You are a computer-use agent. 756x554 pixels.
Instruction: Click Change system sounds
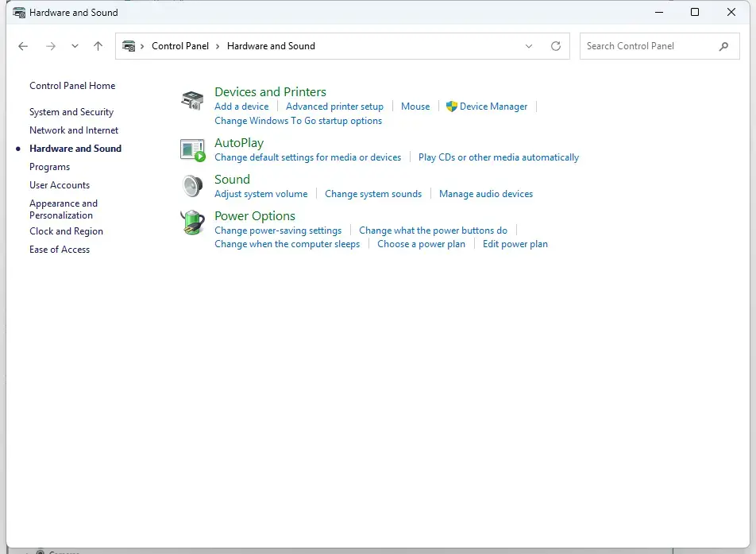tap(373, 194)
